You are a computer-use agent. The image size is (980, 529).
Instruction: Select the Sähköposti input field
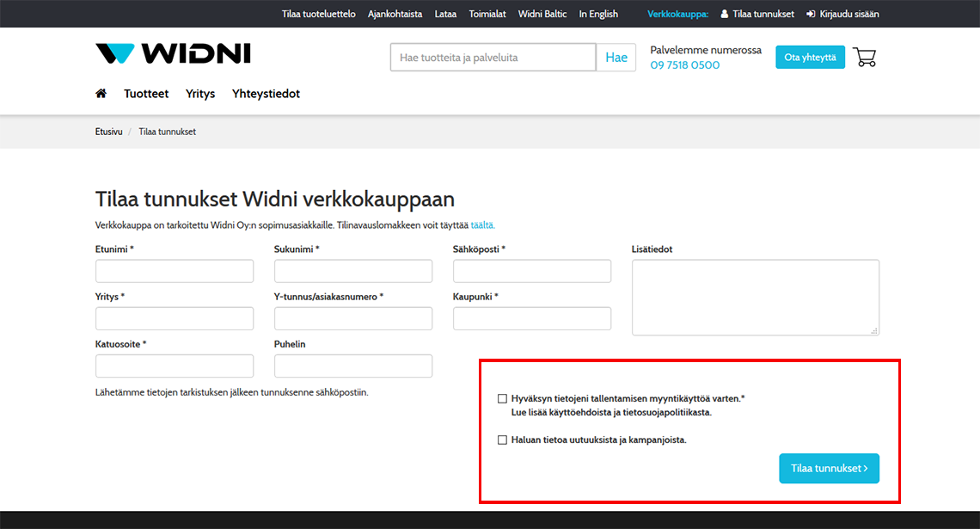[x=532, y=272]
